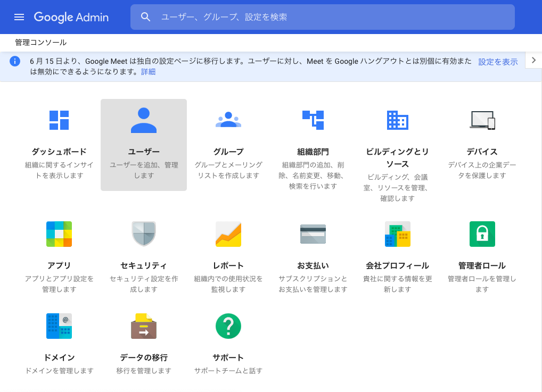Click the デバイス上の企業データを保護します description
The height and width of the screenshot is (392, 542).
[482, 170]
